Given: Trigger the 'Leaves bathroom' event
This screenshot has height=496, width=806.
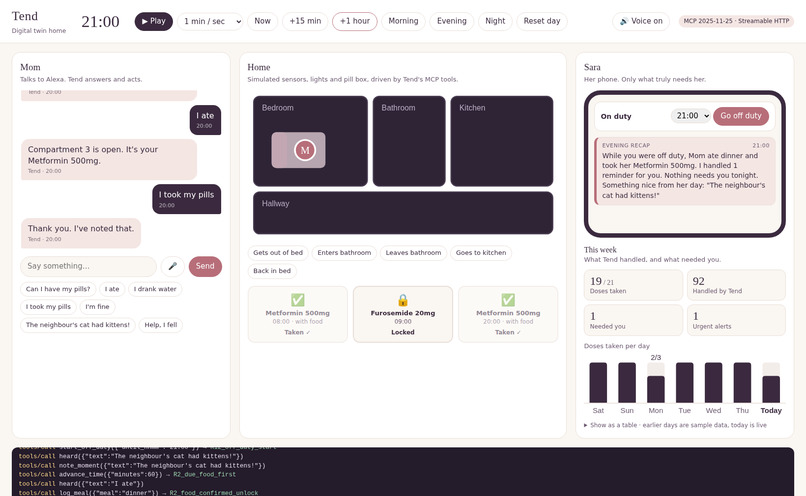Looking at the screenshot, I should coord(413,253).
